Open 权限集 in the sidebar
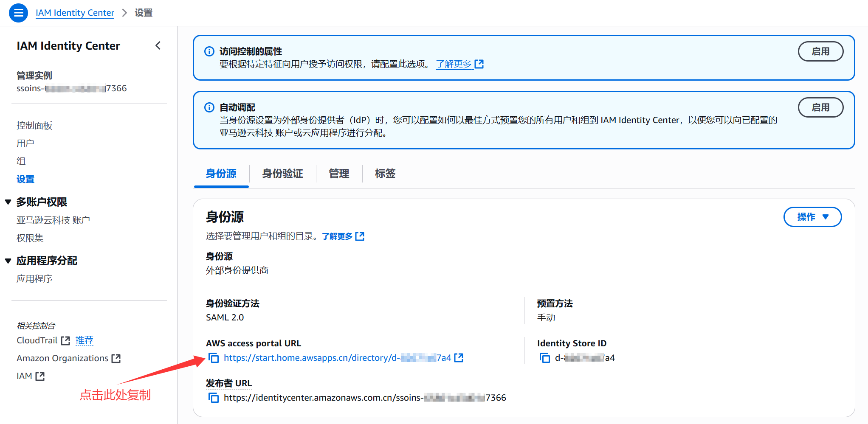The height and width of the screenshot is (424, 868). point(30,238)
